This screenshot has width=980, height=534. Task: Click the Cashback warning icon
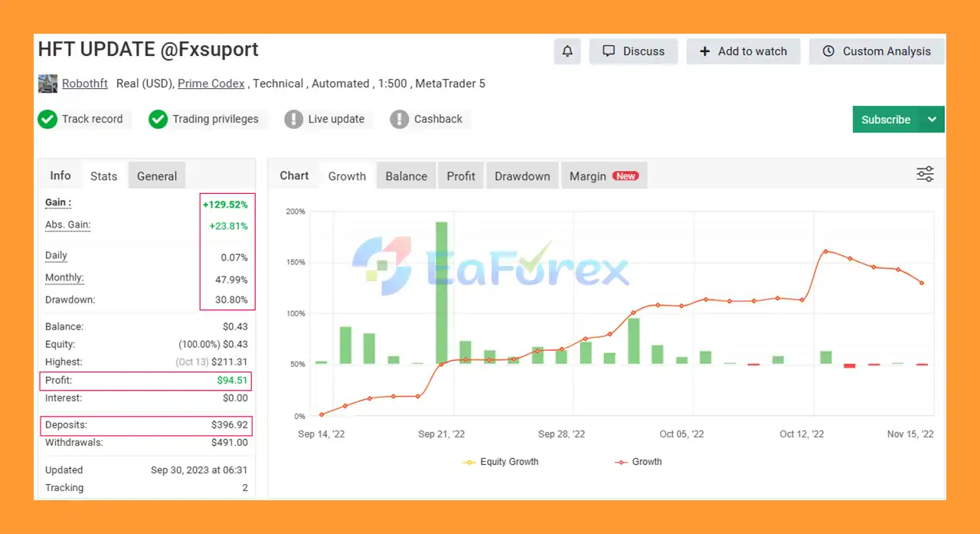coord(399,120)
